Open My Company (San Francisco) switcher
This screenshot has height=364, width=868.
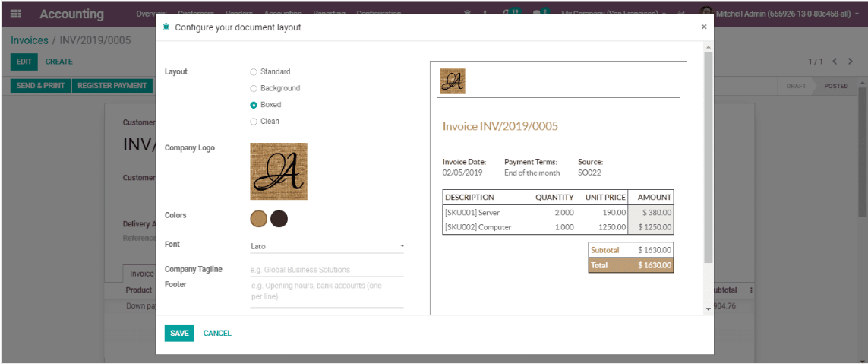[x=614, y=13]
